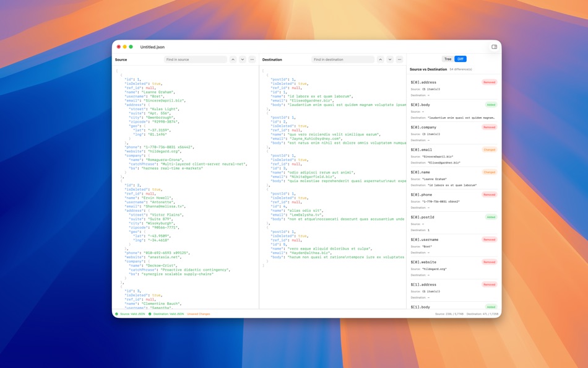Open the Destination search options ellipsis
Image resolution: width=588 pixels, height=368 pixels.
(x=399, y=59)
